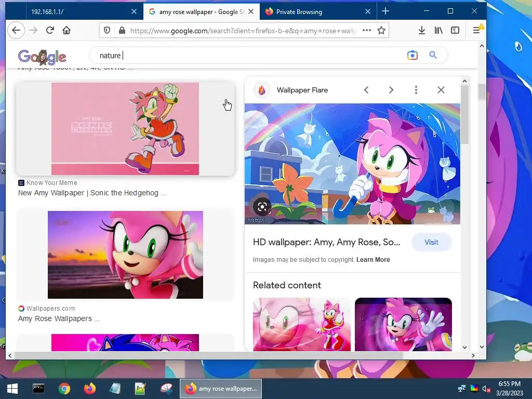This screenshot has width=532, height=399.
Task: Click the preview panel scroll up arrow
Action: [464, 81]
